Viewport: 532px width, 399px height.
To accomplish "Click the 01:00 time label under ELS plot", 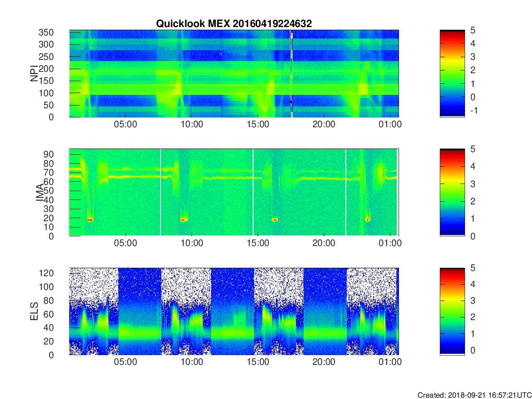I will [390, 362].
